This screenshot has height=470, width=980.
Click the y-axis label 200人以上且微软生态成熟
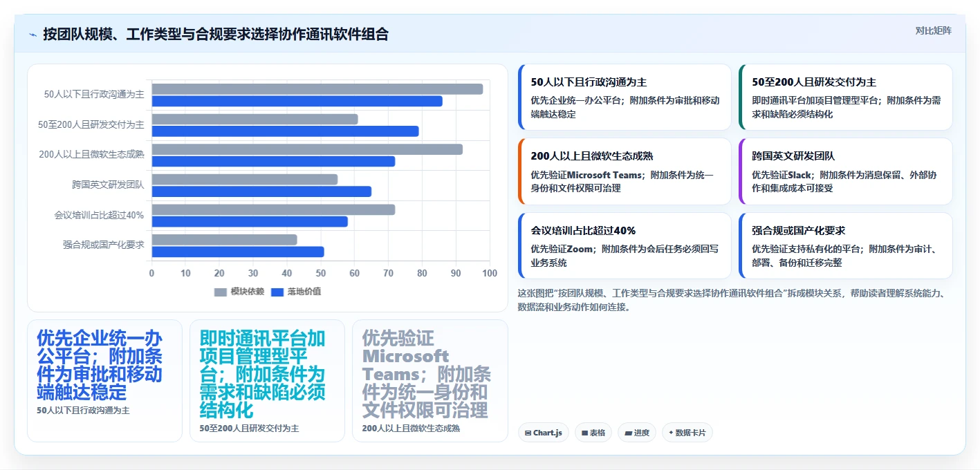click(x=91, y=155)
